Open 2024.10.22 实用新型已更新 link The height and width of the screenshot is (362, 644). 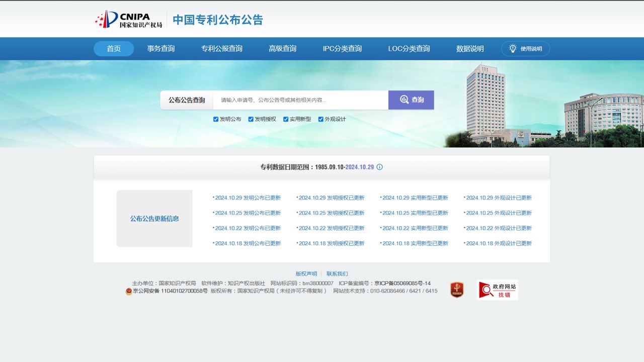point(415,228)
